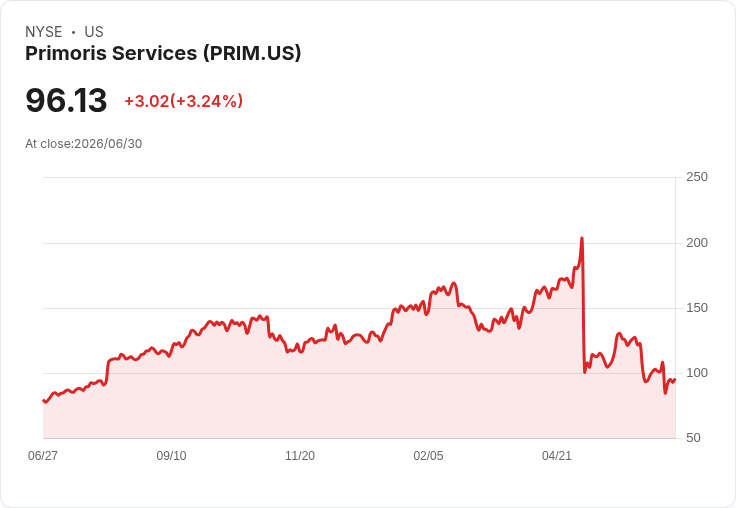Select the 04/21 date axis label

557,456
